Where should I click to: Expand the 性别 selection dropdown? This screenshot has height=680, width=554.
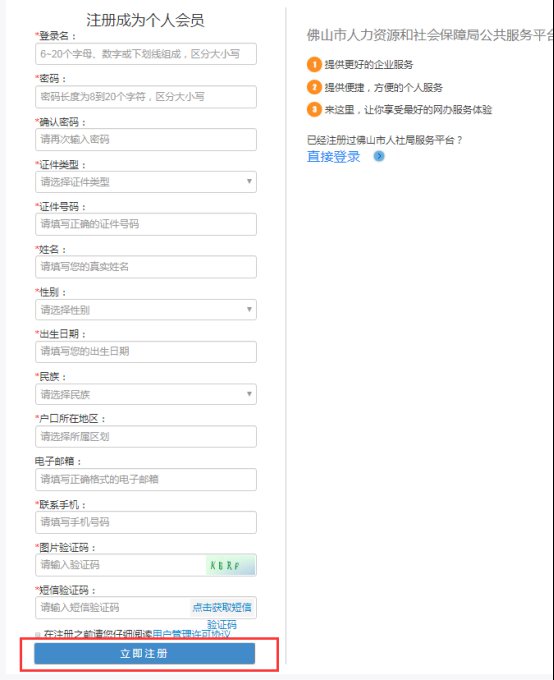point(146,310)
